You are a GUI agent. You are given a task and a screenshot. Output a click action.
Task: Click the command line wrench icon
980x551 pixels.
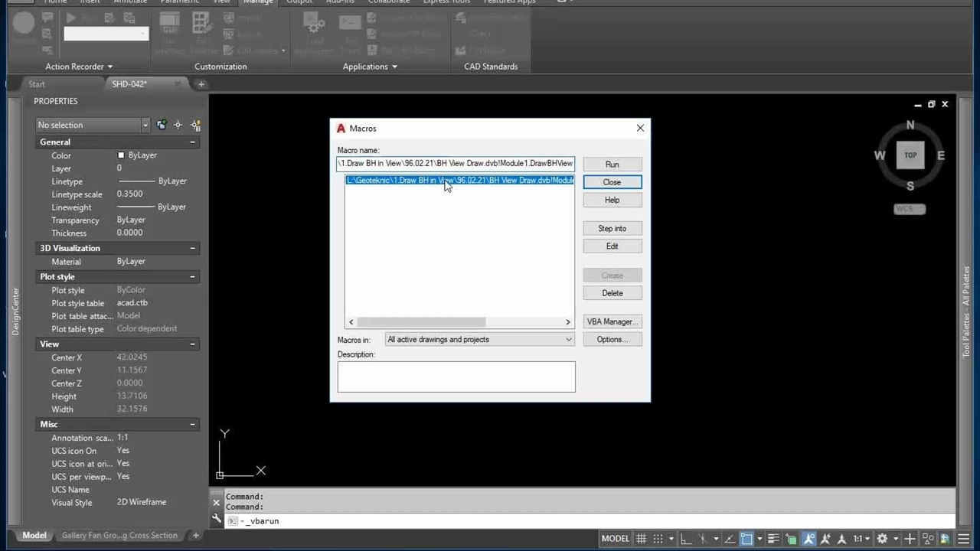click(217, 518)
